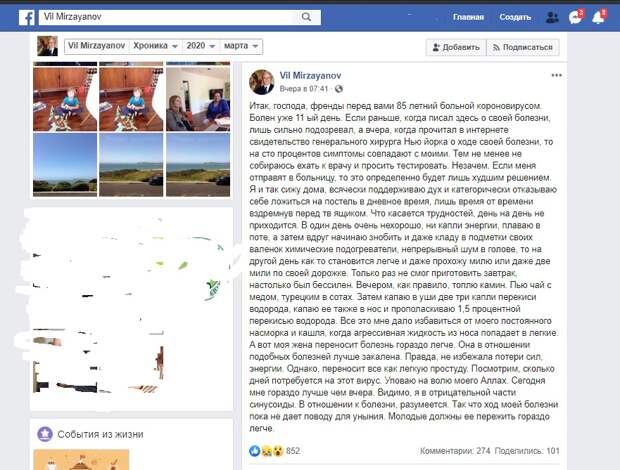Screen dimensions: 620x470
Task: Expand the Хроника dropdown
Action: [155, 46]
